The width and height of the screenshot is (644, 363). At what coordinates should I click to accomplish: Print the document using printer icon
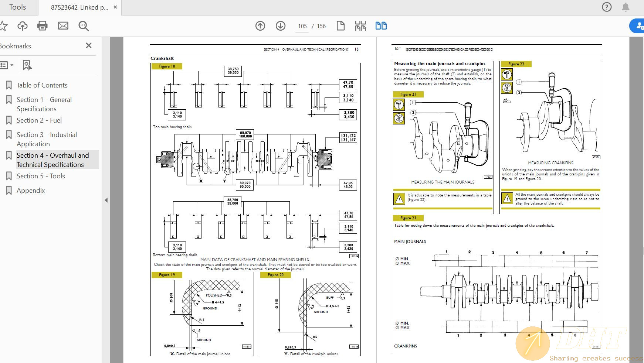click(43, 26)
